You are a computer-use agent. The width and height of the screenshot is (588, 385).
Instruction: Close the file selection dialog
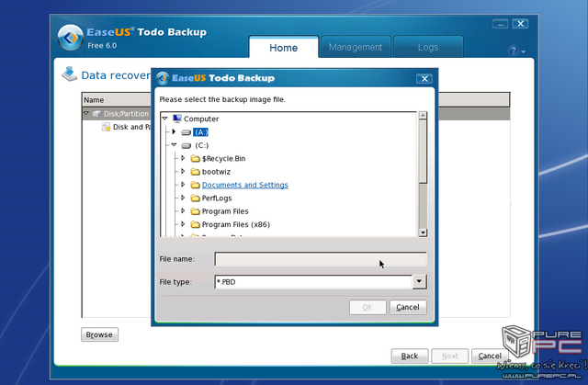(424, 79)
